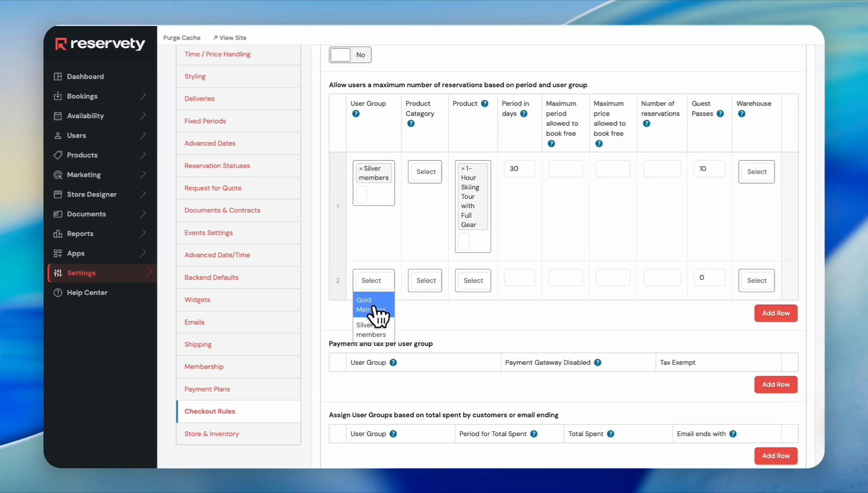
Task: Click the Marketing icon in sidebar
Action: [x=58, y=175]
